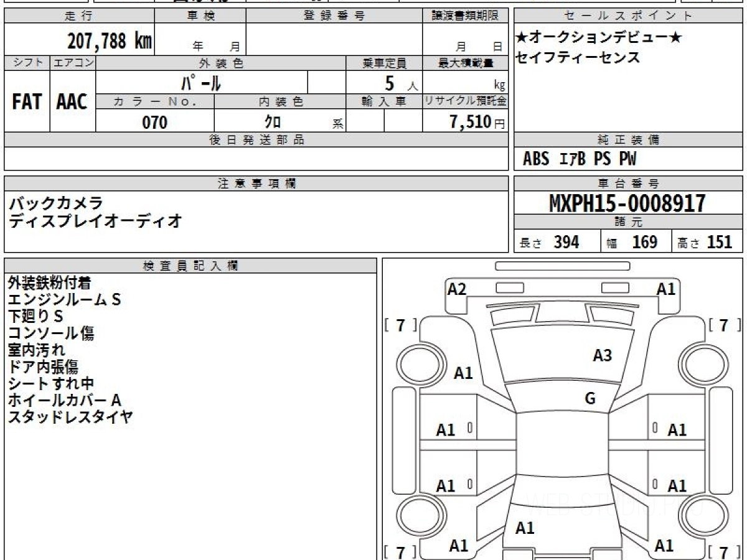
Task: Click the セイフティーセンス sales point text
Action: click(x=578, y=58)
